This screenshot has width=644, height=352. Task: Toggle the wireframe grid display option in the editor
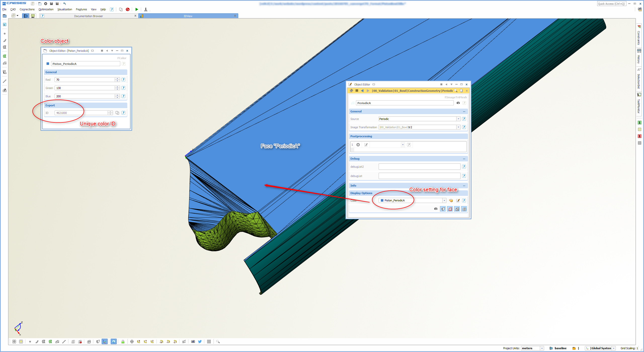pyautogui.click(x=464, y=209)
